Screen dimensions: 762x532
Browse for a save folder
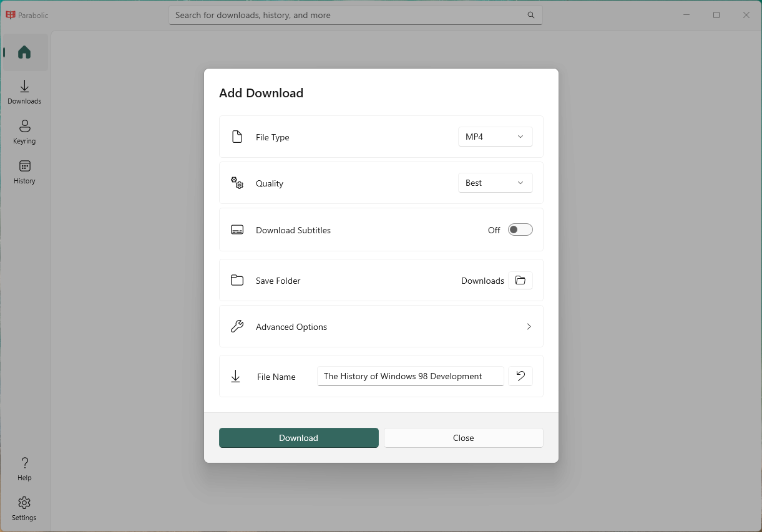520,281
